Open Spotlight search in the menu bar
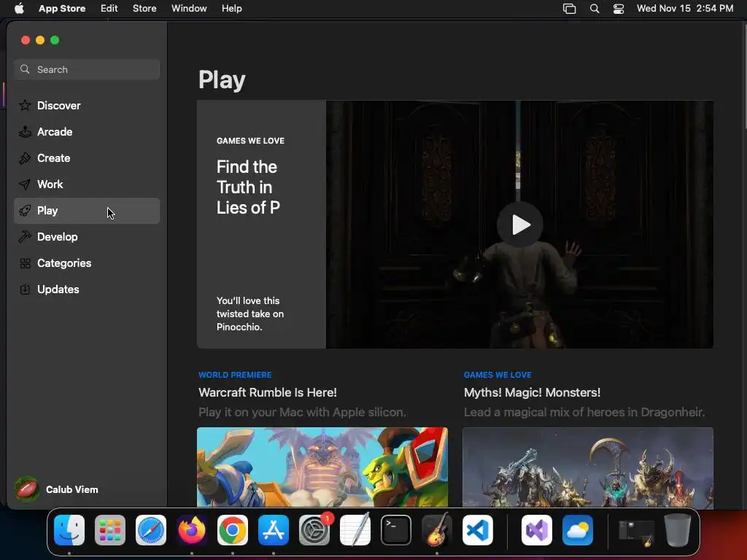This screenshot has height=560, width=747. [x=595, y=9]
